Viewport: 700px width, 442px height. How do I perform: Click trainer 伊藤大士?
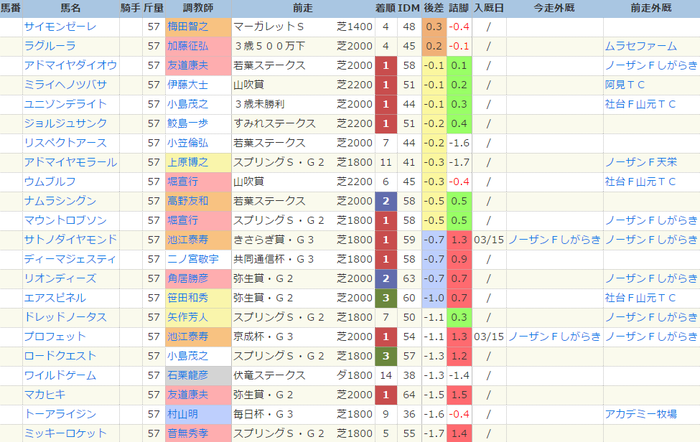pos(188,85)
